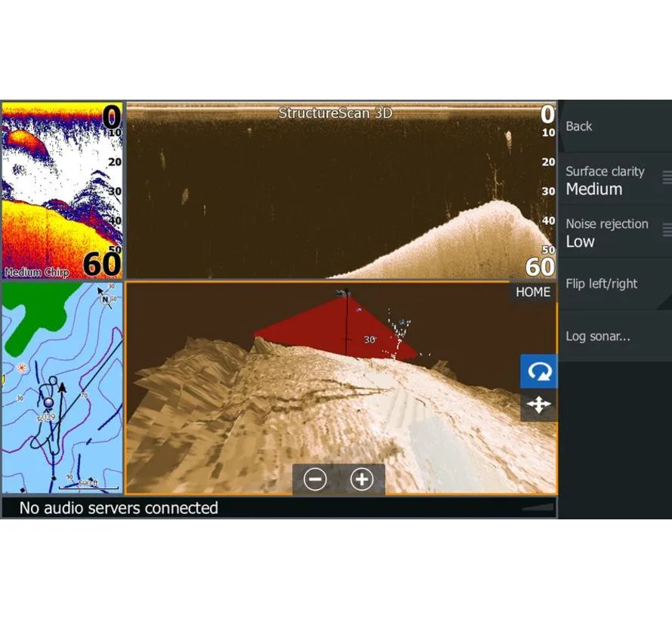Select the boat position marker on chart

(49, 402)
